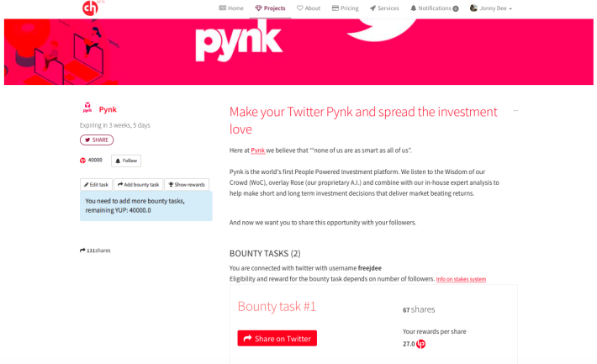Click Add bounty task button
This screenshot has width=597, height=364.
click(x=138, y=184)
